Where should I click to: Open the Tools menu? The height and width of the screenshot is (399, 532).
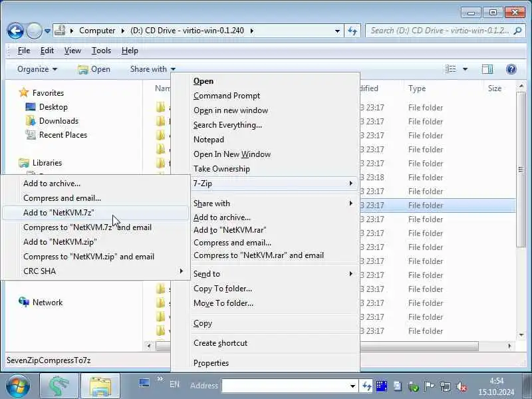(x=101, y=51)
